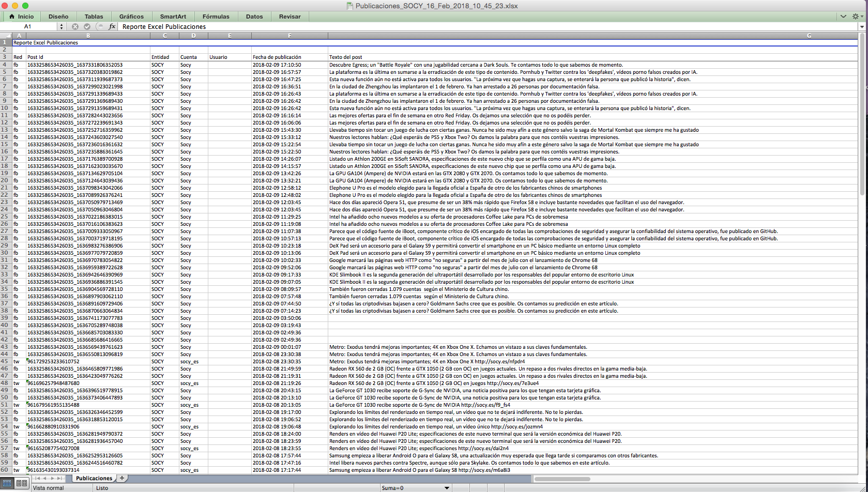
Task: Select cell 'Intel libera nuevos parches contra Spectre'
Action: coord(593,463)
